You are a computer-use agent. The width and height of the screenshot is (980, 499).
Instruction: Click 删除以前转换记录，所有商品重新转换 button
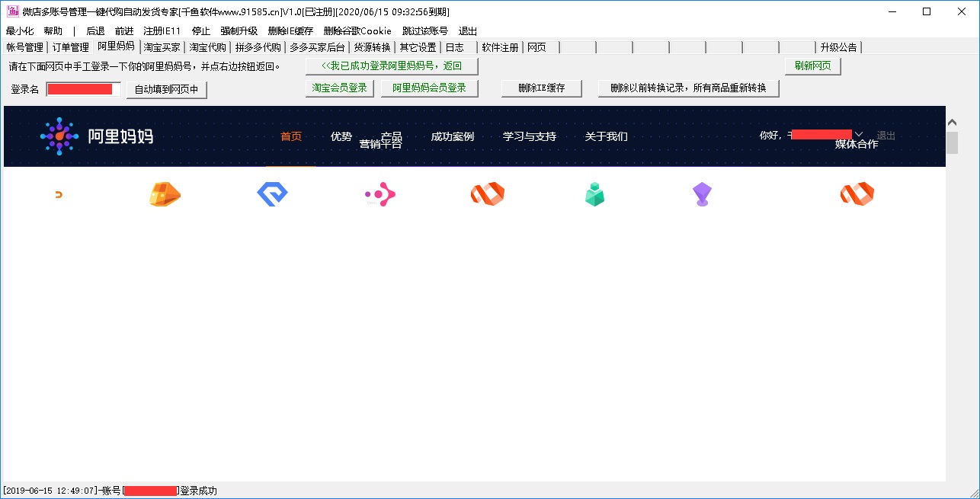pyautogui.click(x=688, y=88)
